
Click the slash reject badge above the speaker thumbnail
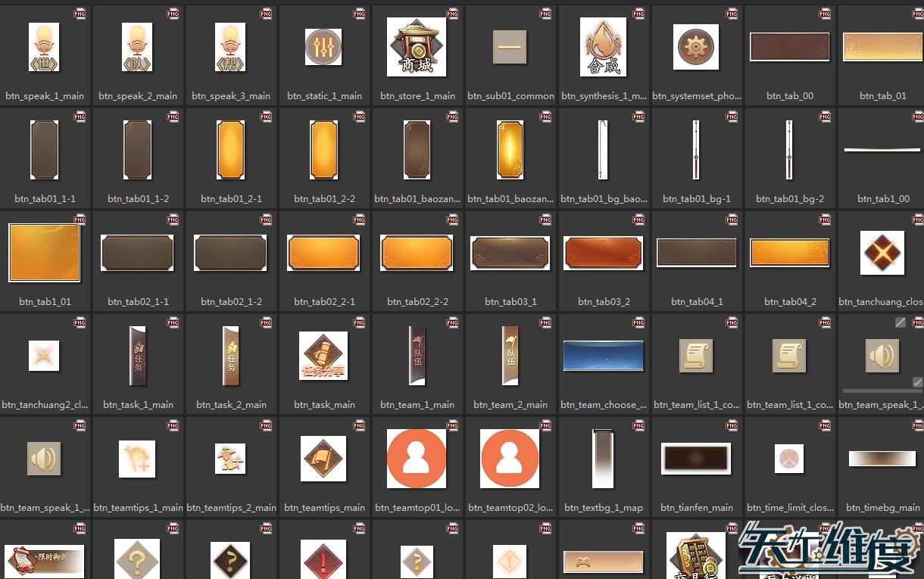tap(900, 322)
